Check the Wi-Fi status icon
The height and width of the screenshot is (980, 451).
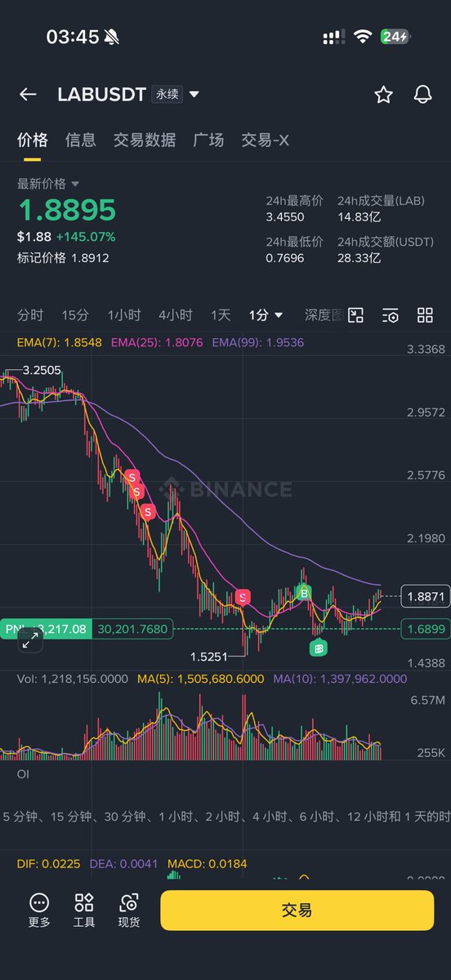pyautogui.click(x=363, y=37)
